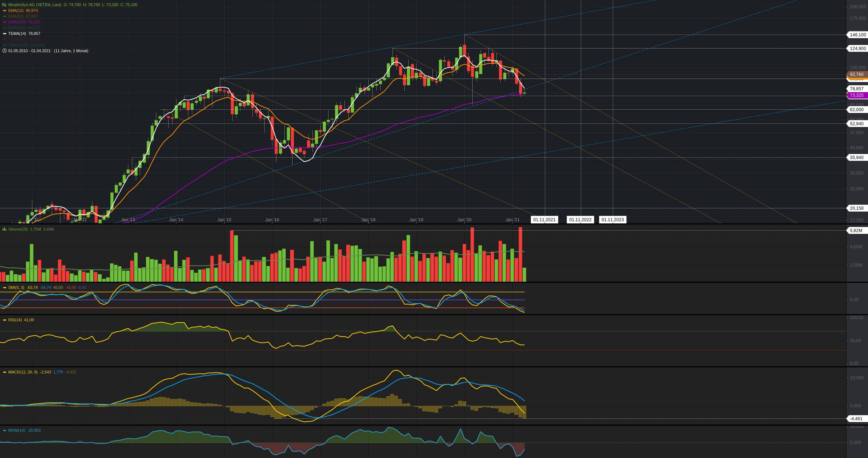Viewport: 868px width, 458px height.
Task: Open the 01.05.2010 - 01.04.2021 date range selector
Action: point(29,51)
